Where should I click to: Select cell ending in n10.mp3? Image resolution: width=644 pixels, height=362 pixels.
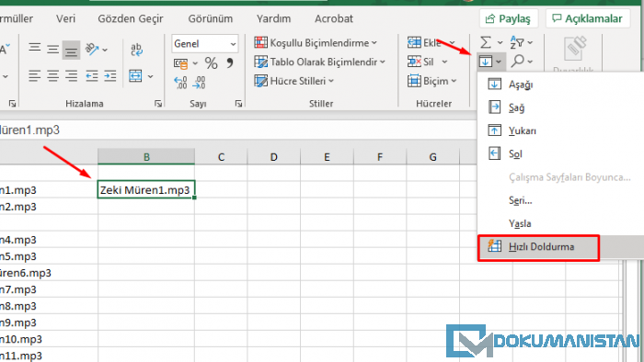pyautogui.click(x=49, y=339)
